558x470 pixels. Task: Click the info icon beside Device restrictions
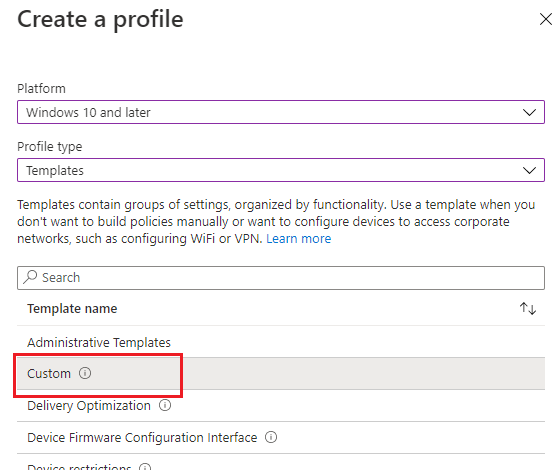[x=145, y=467]
